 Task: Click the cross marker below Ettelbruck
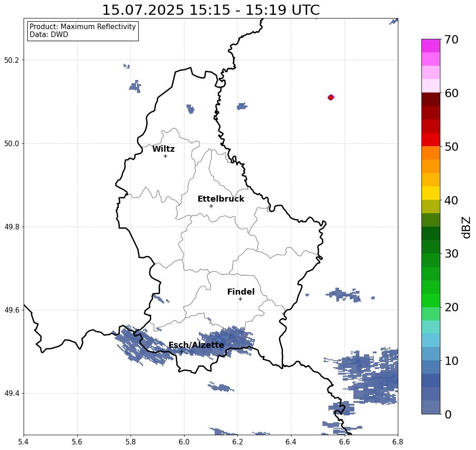(211, 206)
